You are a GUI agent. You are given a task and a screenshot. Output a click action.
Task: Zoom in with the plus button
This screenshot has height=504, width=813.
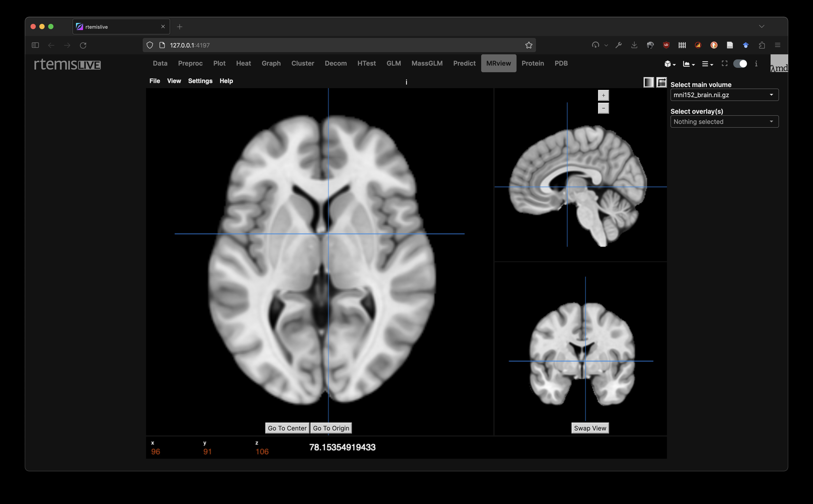tap(603, 95)
